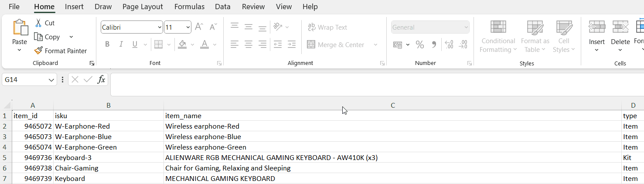Click the Increase Font Size icon

pos(199,27)
